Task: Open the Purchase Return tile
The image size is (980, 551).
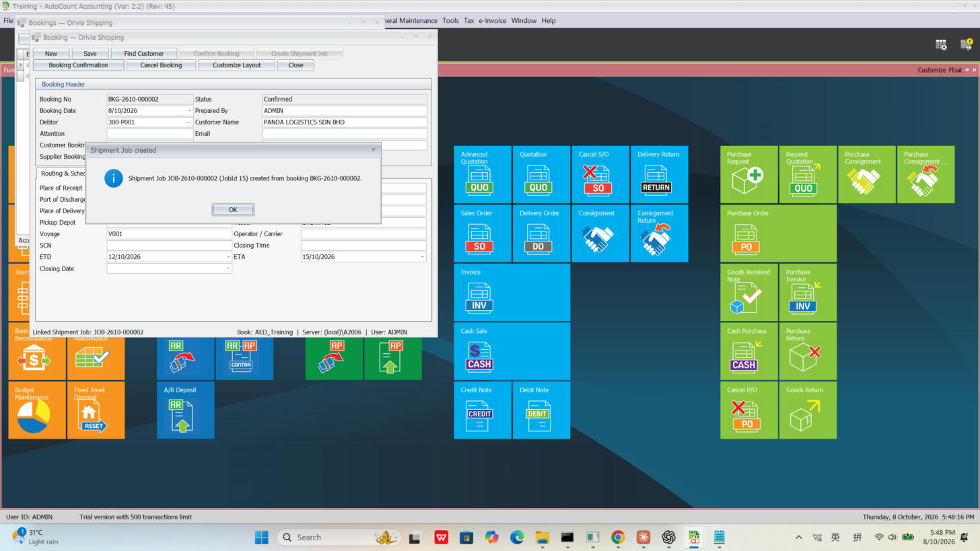Action: [x=808, y=351]
